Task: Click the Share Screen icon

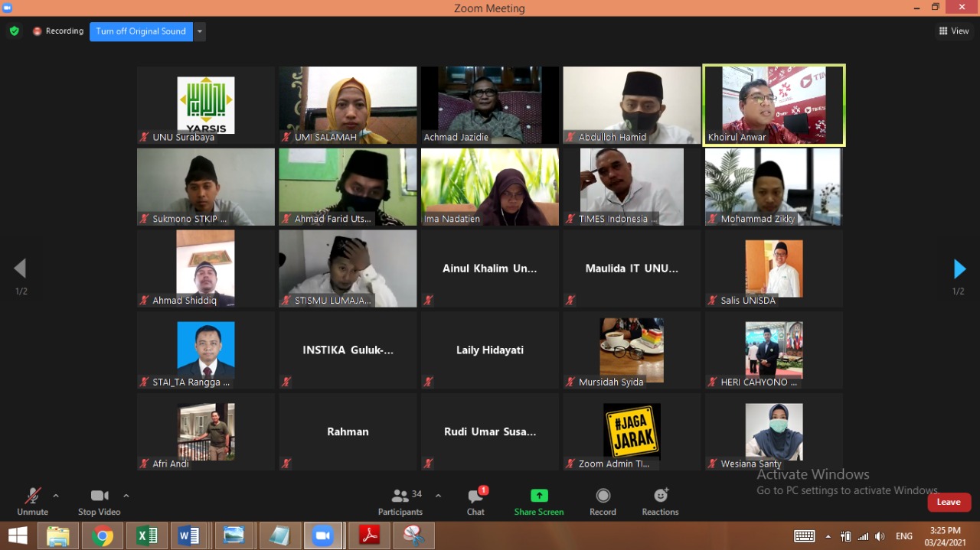Action: tap(539, 496)
